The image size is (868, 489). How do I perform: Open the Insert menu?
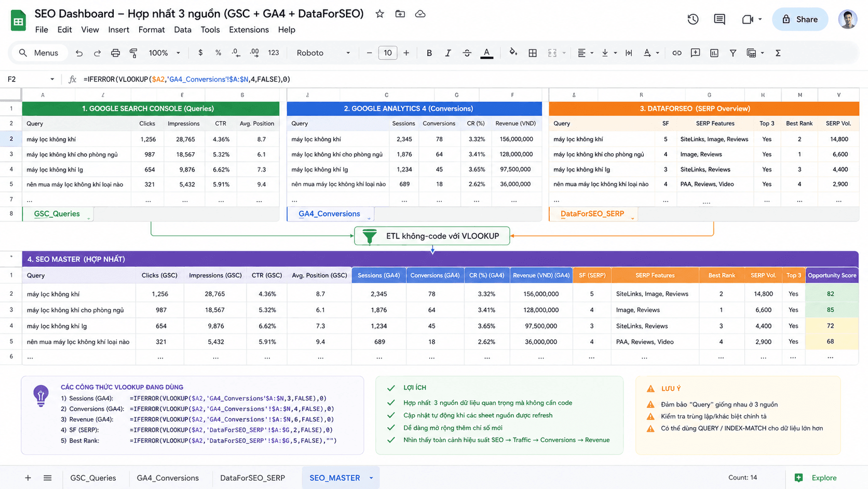coord(118,30)
